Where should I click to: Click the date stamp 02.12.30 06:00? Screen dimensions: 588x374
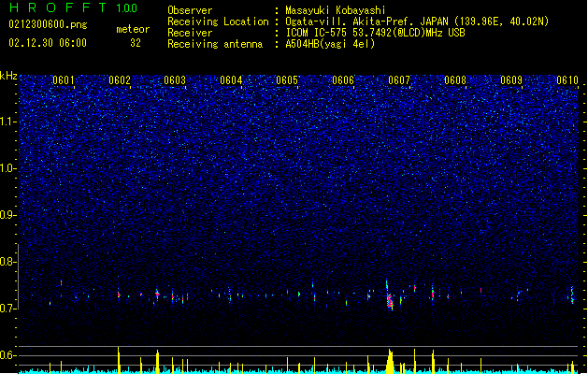pos(48,43)
